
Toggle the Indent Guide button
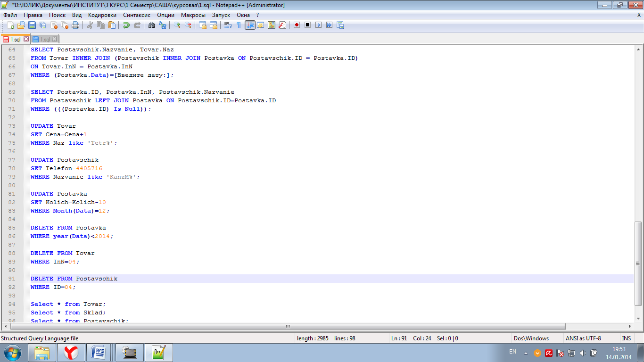250,25
